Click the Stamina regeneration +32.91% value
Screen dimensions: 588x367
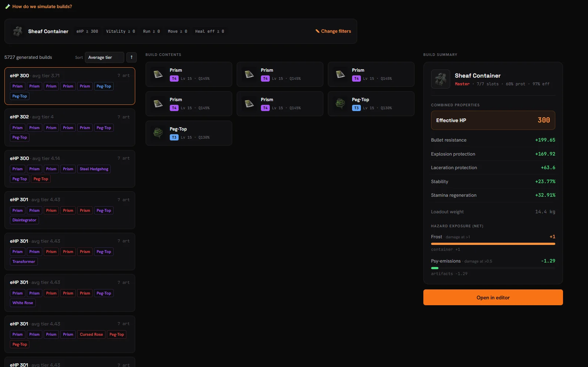545,195
